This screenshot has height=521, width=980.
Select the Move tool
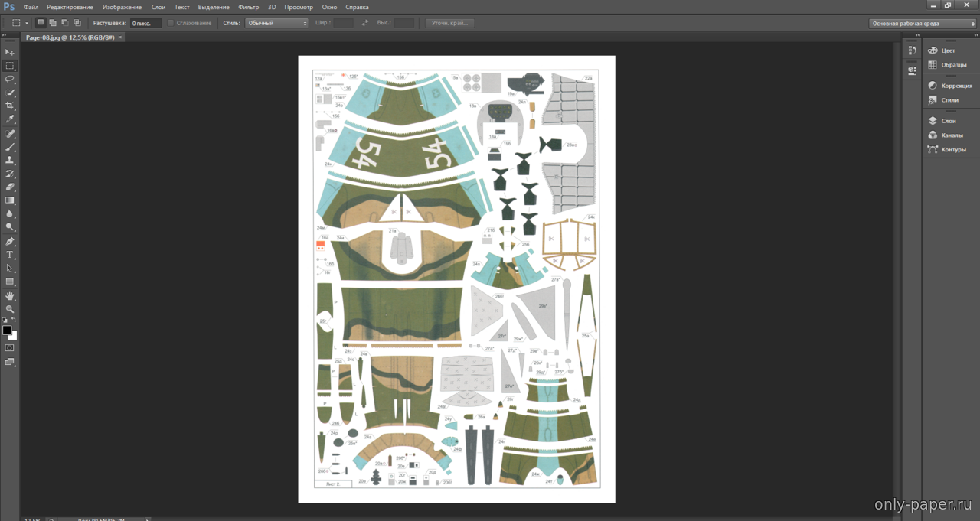point(10,52)
